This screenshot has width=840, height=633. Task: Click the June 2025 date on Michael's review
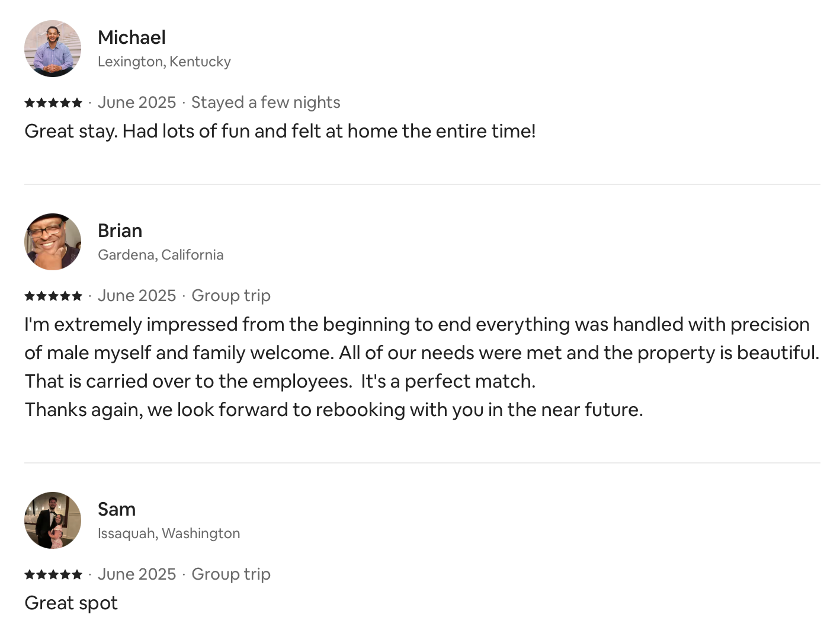pyautogui.click(x=137, y=103)
